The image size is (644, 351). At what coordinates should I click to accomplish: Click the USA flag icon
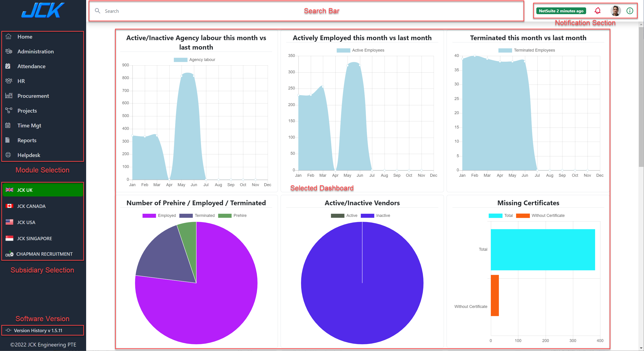tap(9, 222)
